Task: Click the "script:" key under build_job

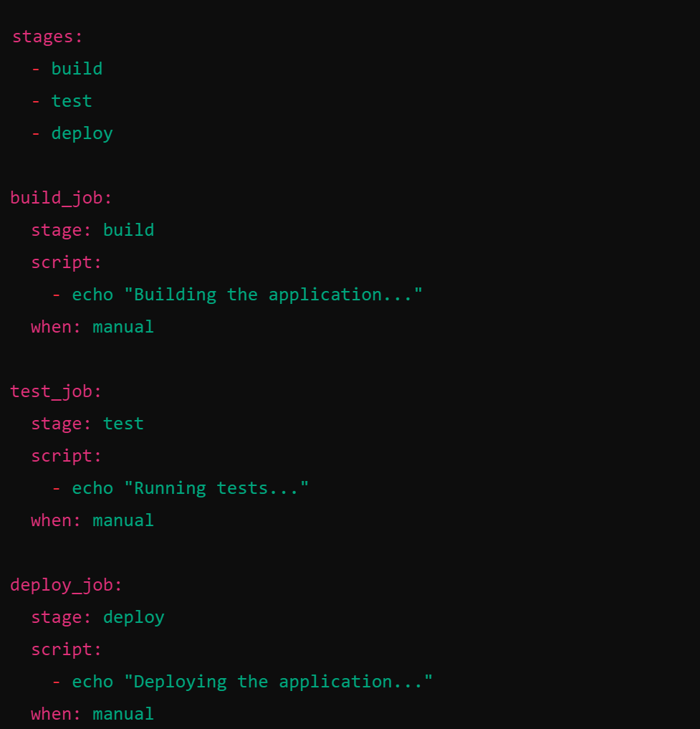Action: pos(67,262)
